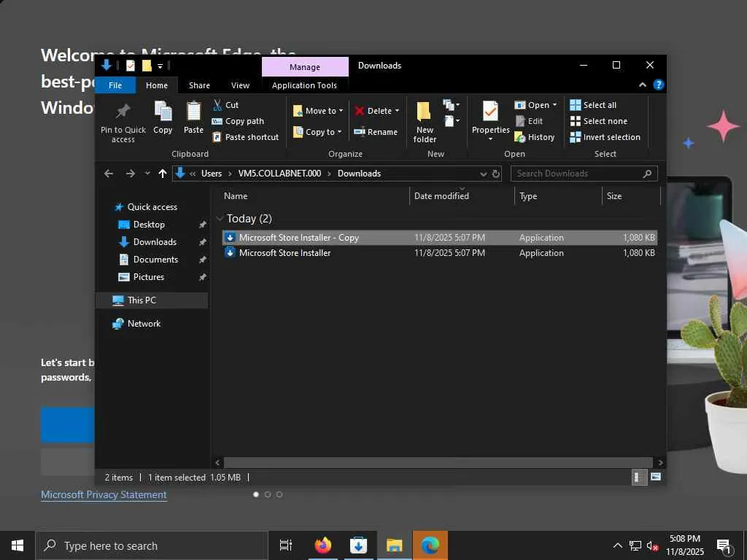Screen dimensions: 747x560
Task: Go back with the left arrow
Action: pyautogui.click(x=109, y=174)
